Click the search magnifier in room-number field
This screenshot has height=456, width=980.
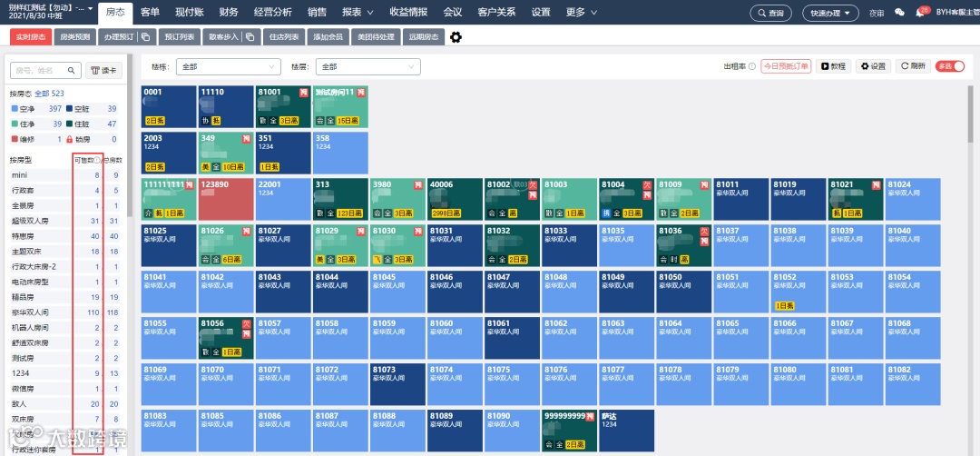(x=72, y=71)
